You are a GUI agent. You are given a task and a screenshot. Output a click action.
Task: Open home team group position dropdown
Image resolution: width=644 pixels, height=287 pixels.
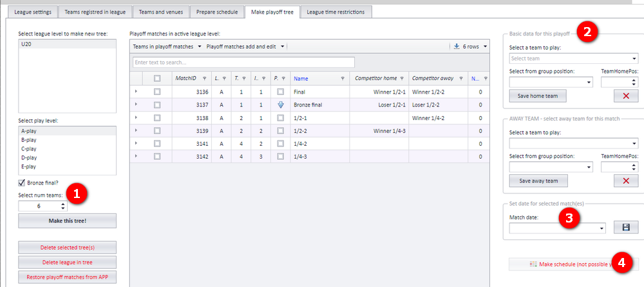[x=551, y=83]
